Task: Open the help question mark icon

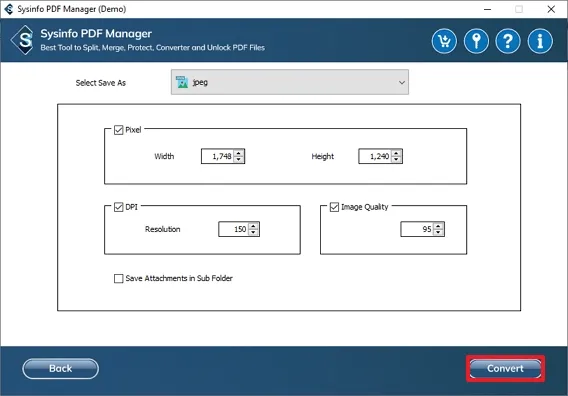Action: (x=508, y=41)
